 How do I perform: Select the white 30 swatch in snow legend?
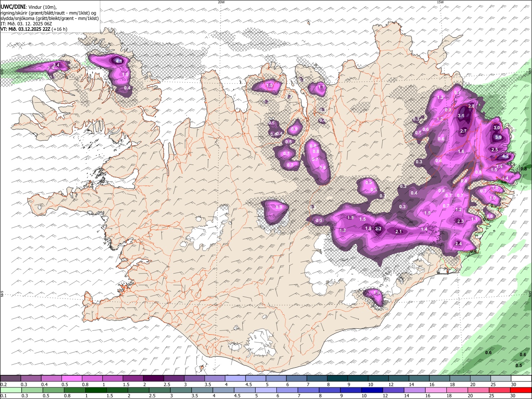point(521,379)
